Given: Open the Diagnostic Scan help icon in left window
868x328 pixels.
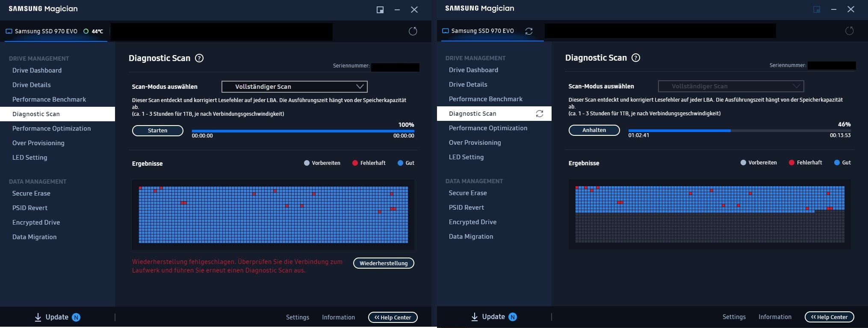Looking at the screenshot, I should click(199, 58).
